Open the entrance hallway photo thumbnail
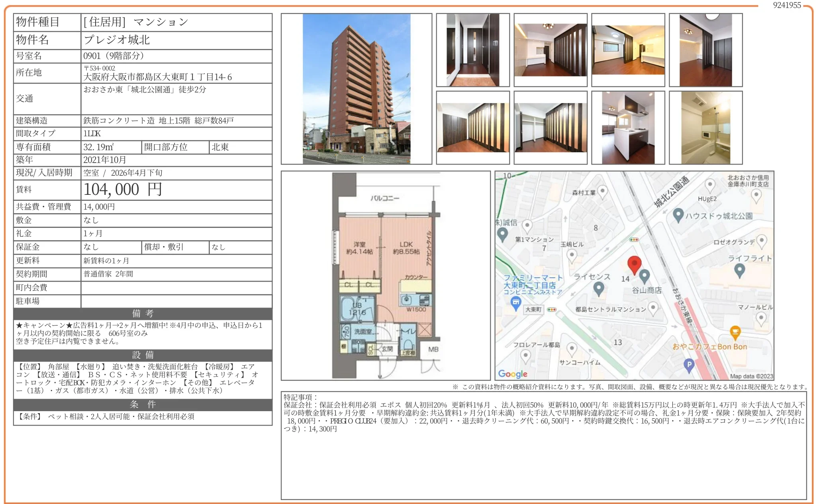Image resolution: width=819 pixels, height=504 pixels. tap(472, 50)
